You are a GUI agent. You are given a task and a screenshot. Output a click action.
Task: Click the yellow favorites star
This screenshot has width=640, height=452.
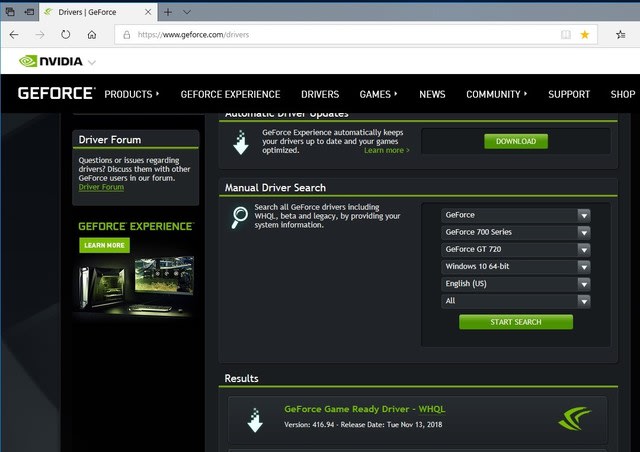click(585, 35)
